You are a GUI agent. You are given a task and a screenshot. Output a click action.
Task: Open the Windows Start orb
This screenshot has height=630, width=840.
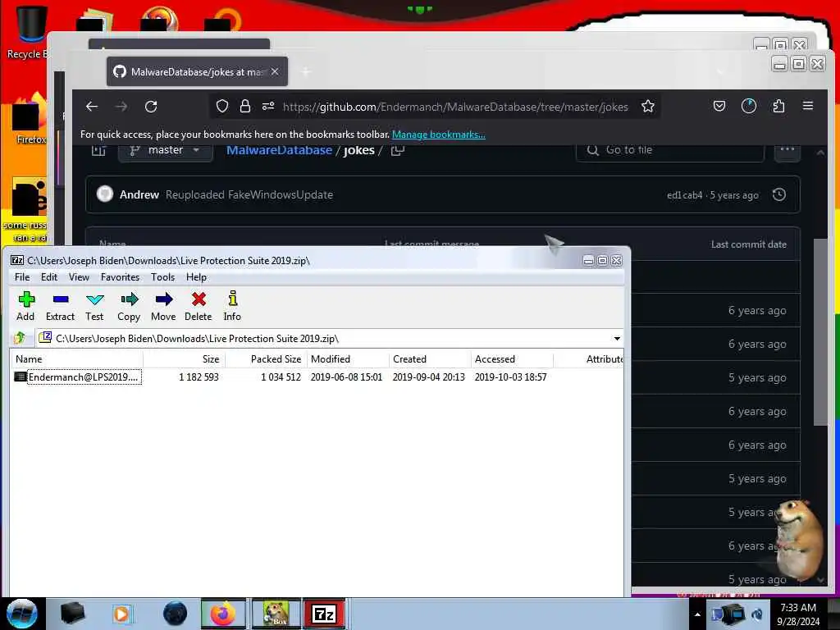tap(21, 614)
